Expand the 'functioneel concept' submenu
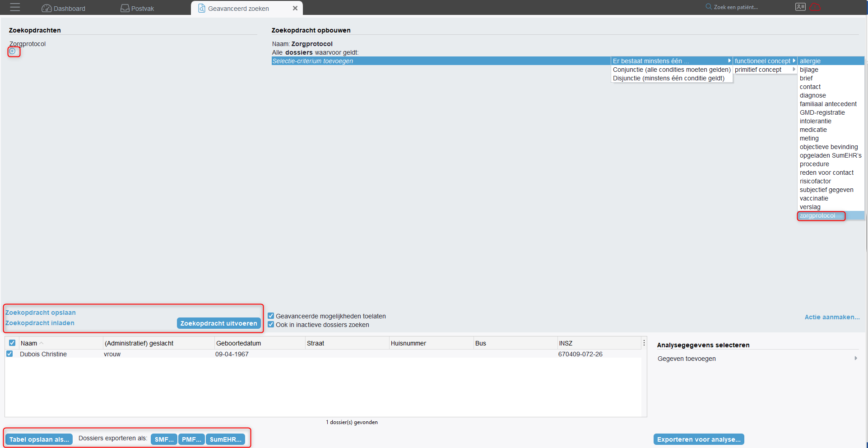Screen dimensions: 868x448 click(765, 61)
